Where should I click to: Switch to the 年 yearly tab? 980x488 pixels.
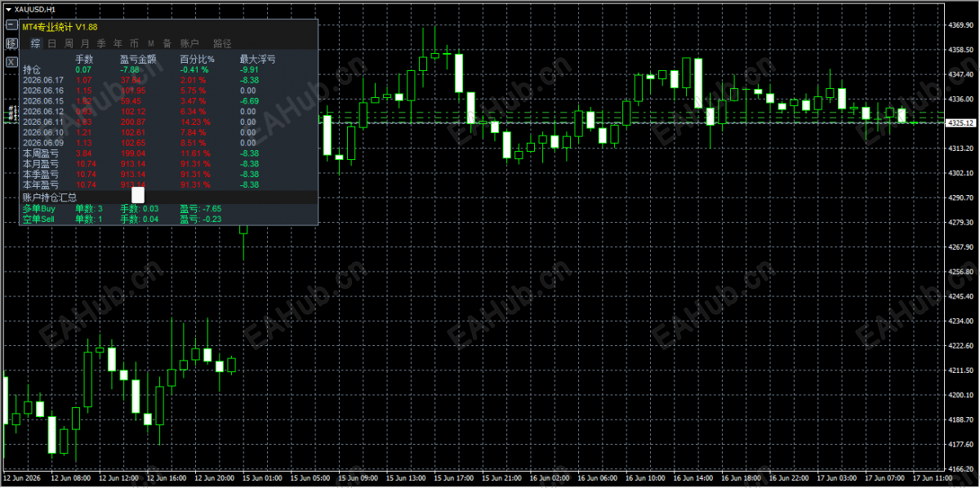pyautogui.click(x=118, y=43)
